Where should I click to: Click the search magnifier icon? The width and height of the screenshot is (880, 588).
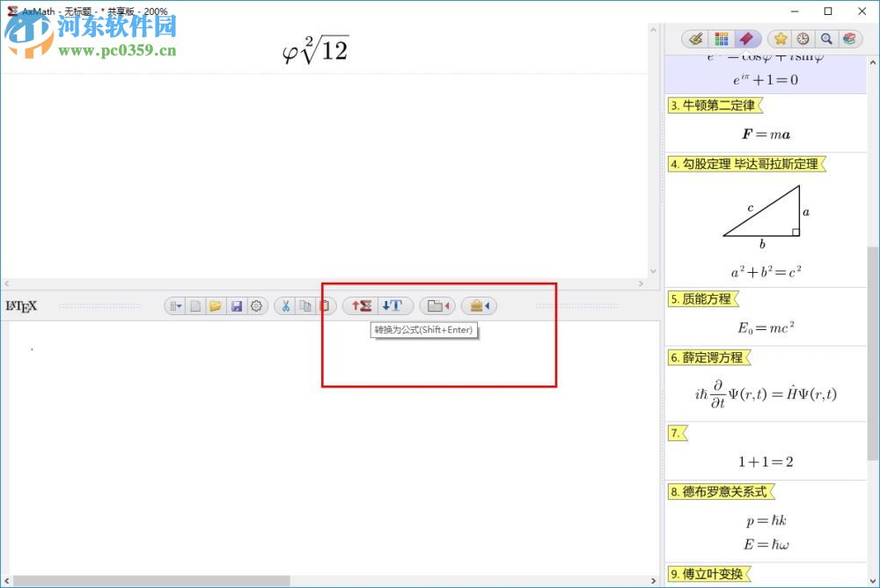pyautogui.click(x=826, y=39)
